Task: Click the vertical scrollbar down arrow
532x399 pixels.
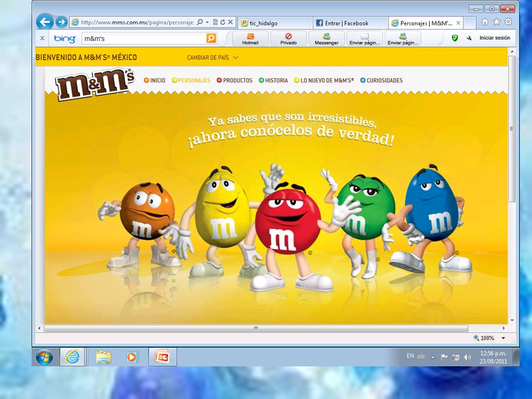Action: (x=512, y=320)
